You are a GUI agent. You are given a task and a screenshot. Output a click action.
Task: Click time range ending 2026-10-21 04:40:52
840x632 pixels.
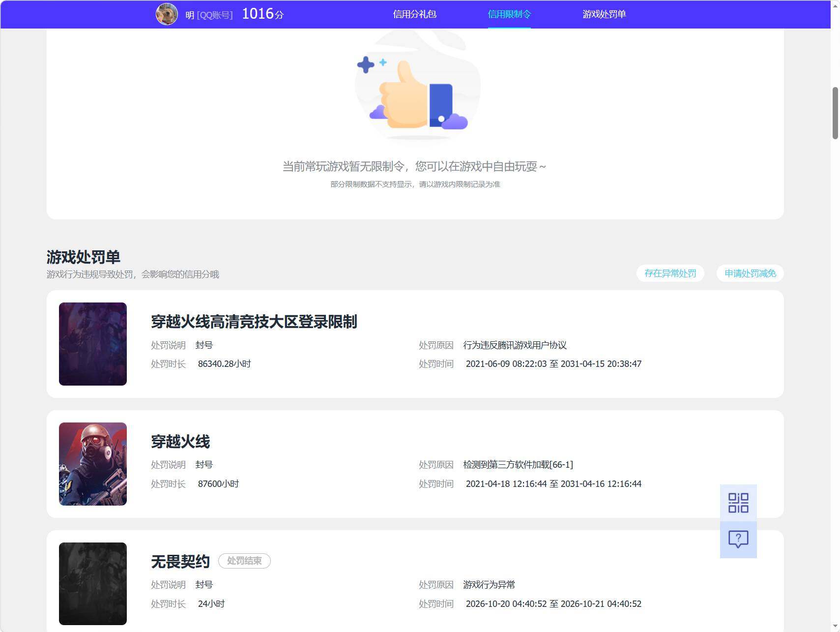tap(553, 604)
